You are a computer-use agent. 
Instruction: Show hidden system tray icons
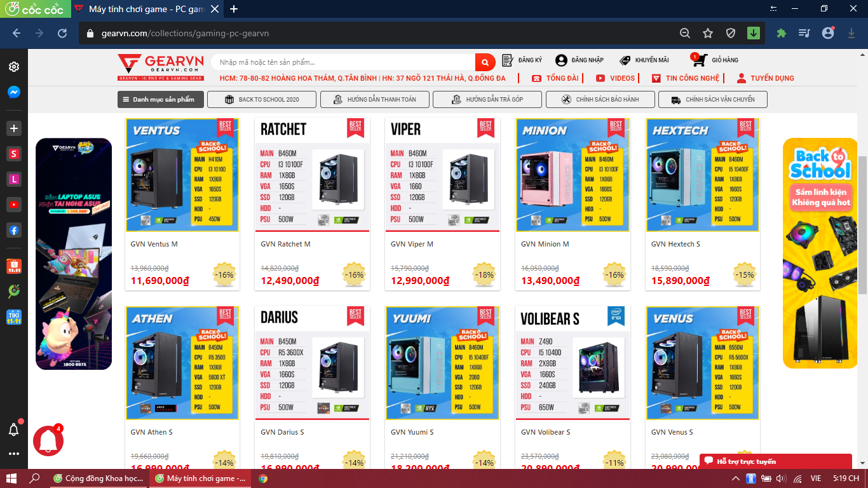point(736,478)
